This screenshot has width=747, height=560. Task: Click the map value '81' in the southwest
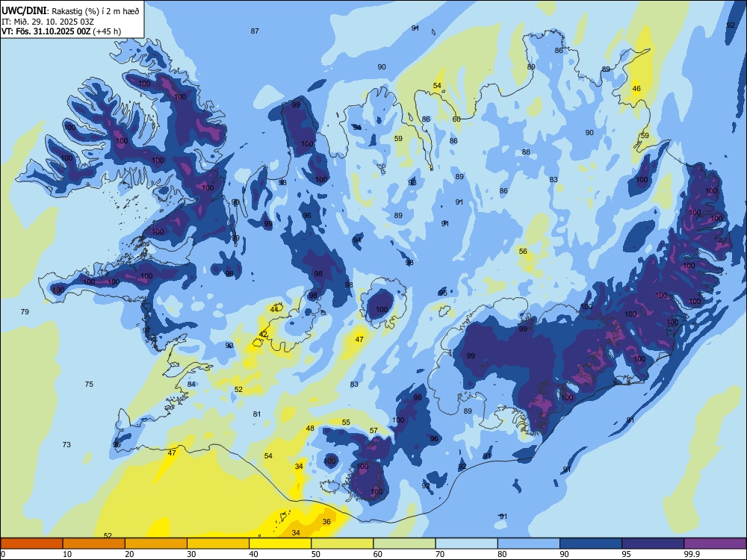coord(257,414)
